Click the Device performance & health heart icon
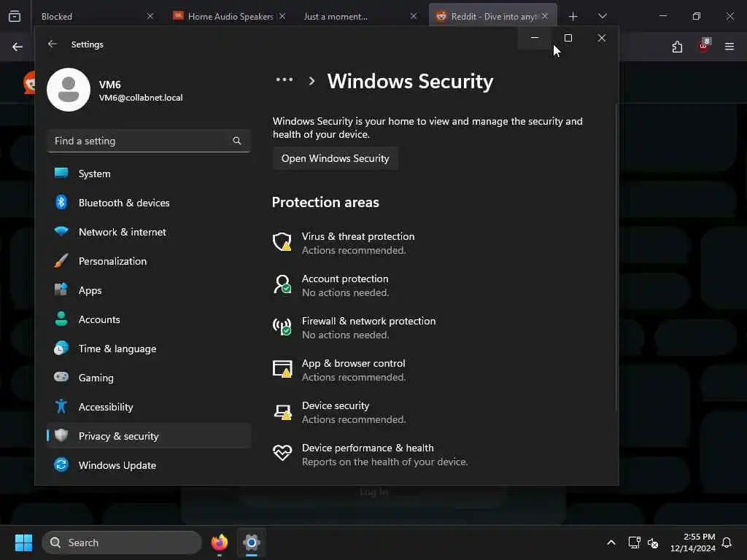This screenshot has height=560, width=747. click(282, 453)
